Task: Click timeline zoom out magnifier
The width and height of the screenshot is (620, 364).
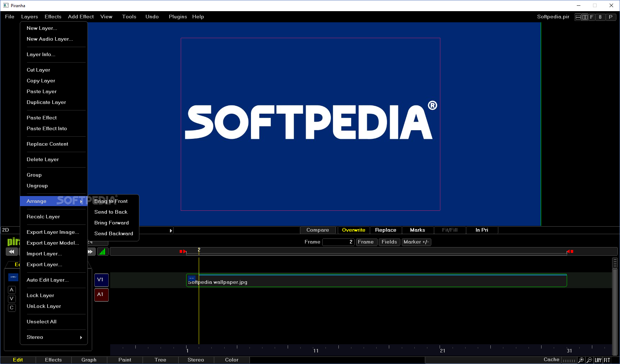Action: (589, 360)
